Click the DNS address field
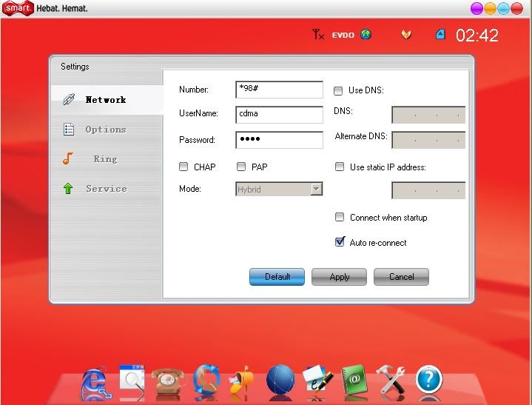The height and width of the screenshot is (405, 532). tap(428, 115)
